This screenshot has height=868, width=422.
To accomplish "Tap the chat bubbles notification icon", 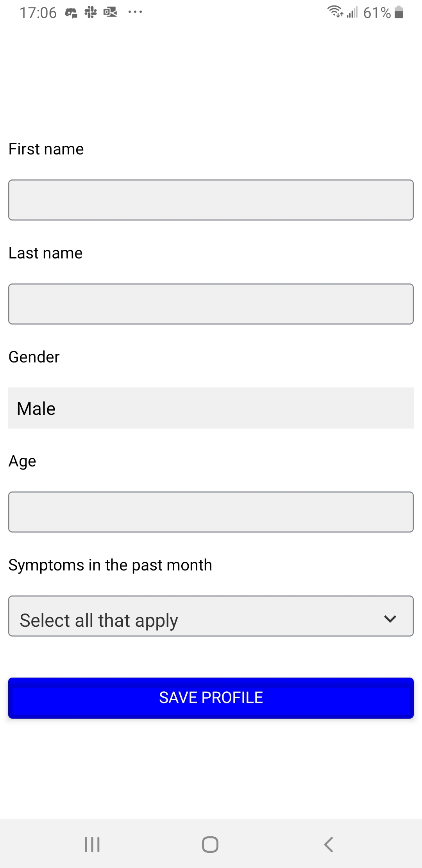I will pyautogui.click(x=71, y=13).
